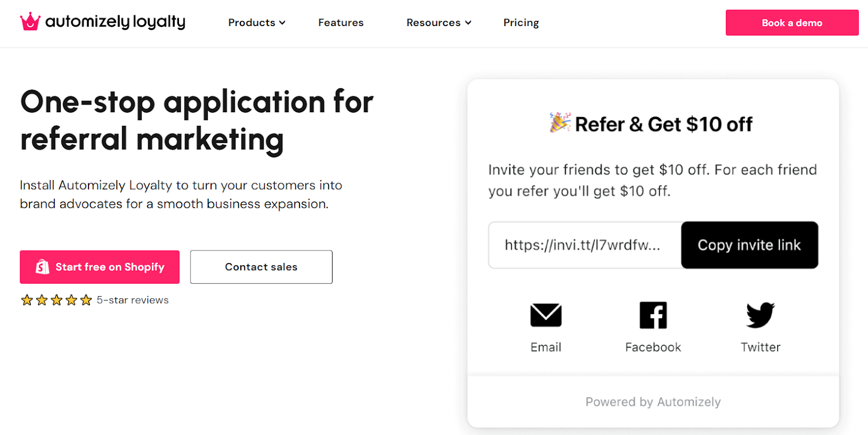This screenshot has width=868, height=435.
Task: Click the Email envelope share icon
Action: pos(546,315)
